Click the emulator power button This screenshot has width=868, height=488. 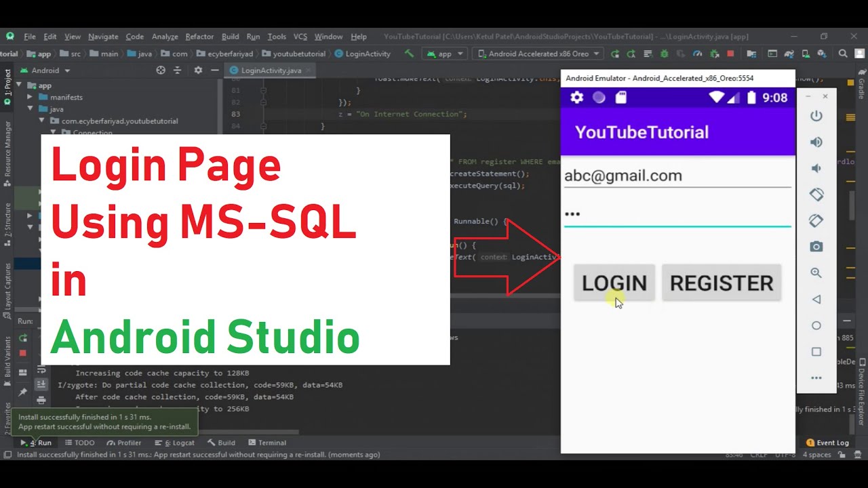pos(816,116)
